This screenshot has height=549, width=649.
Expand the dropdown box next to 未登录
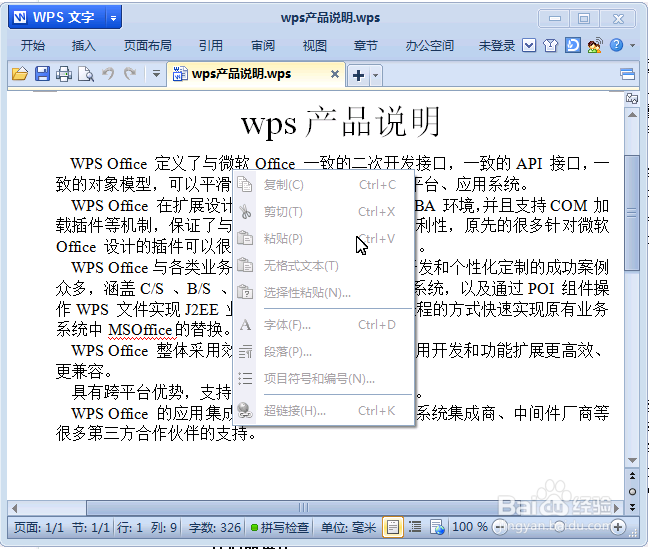point(529,45)
